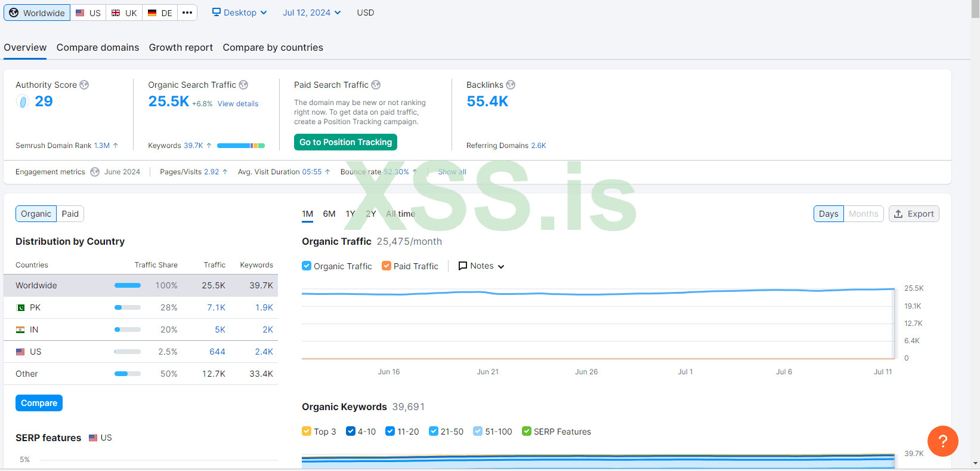The image size is (980, 471).
Task: Click the Export button
Action: tap(914, 214)
